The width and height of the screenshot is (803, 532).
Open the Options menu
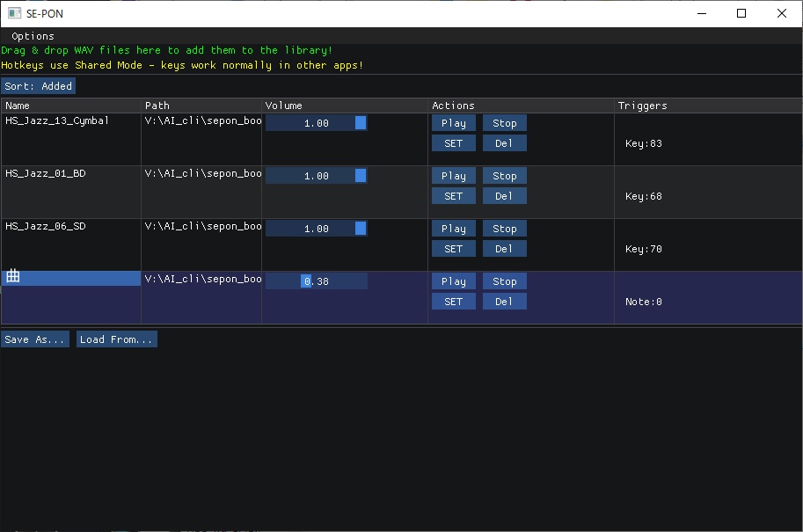(x=33, y=36)
